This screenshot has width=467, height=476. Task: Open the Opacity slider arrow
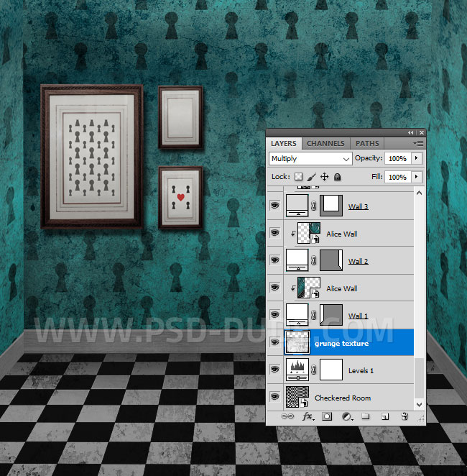pyautogui.click(x=417, y=158)
